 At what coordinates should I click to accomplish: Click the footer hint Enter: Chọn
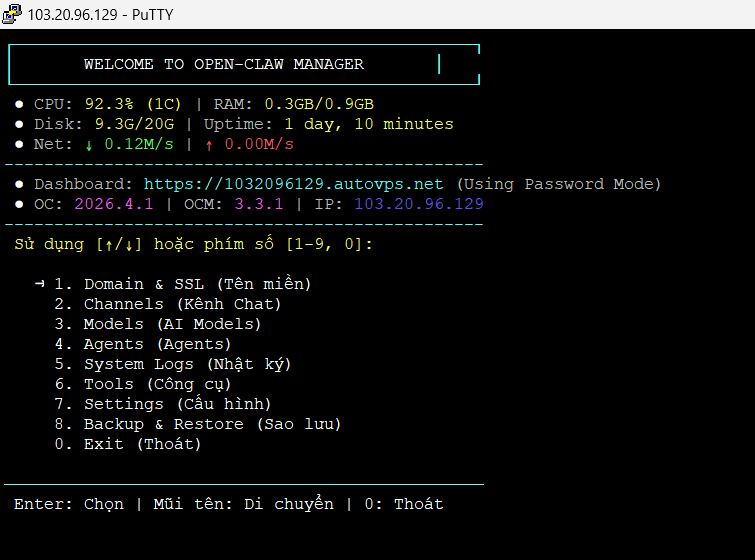pyautogui.click(x=69, y=504)
